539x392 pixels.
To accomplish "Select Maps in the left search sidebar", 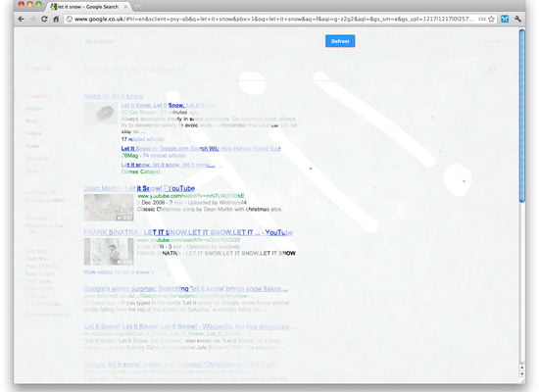I will (x=31, y=122).
